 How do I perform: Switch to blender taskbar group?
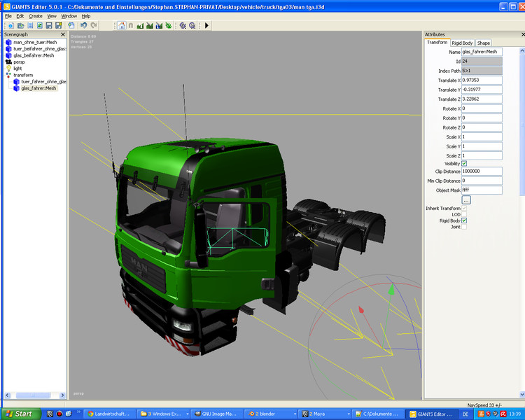(x=270, y=414)
